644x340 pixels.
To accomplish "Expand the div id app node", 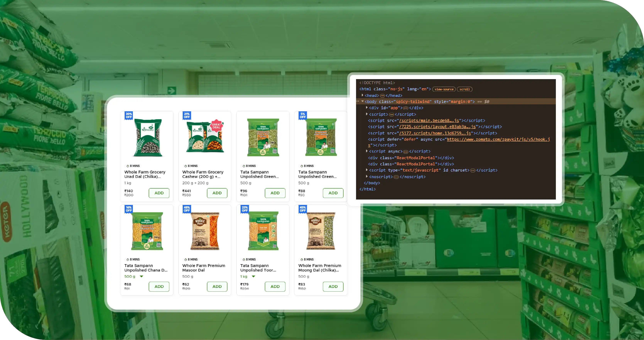I will (x=367, y=108).
